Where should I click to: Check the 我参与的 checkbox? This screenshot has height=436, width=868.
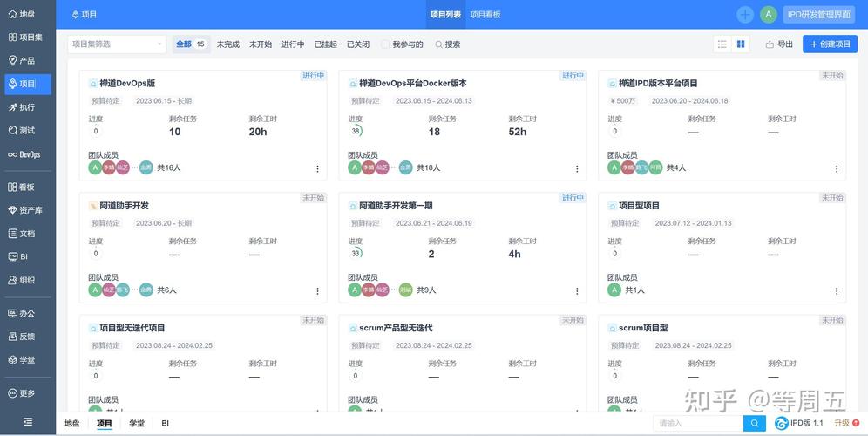(385, 44)
